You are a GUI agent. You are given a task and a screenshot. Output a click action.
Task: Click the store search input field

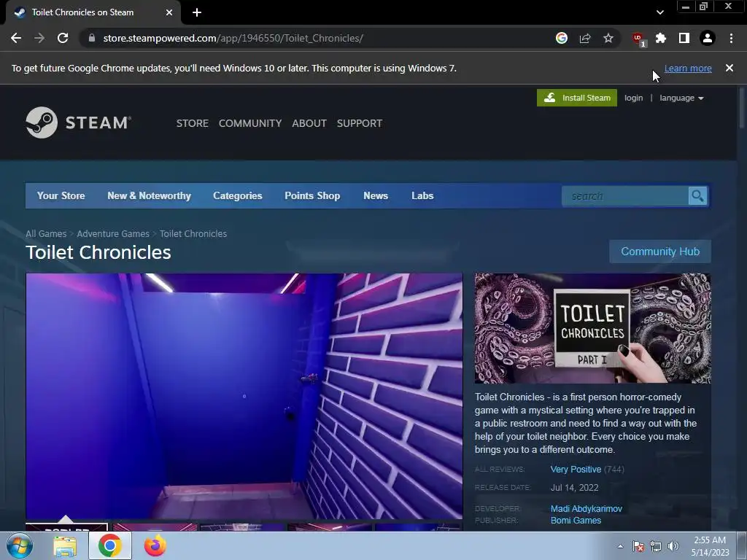point(625,196)
